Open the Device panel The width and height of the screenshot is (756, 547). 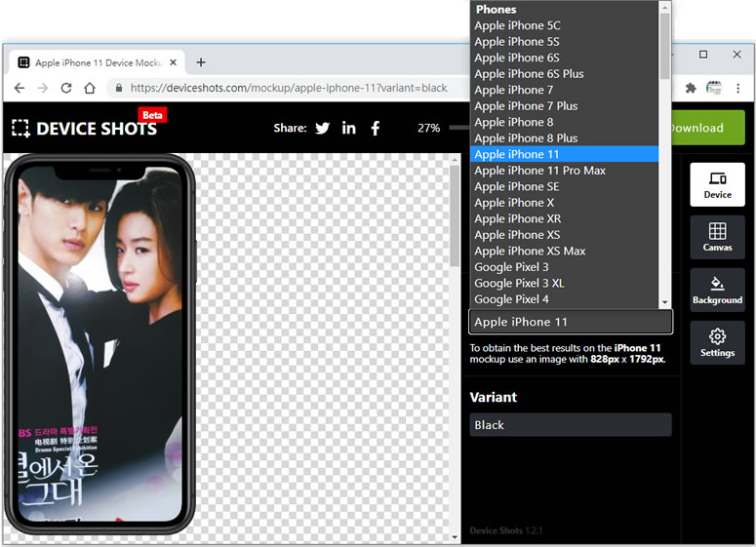pyautogui.click(x=717, y=184)
